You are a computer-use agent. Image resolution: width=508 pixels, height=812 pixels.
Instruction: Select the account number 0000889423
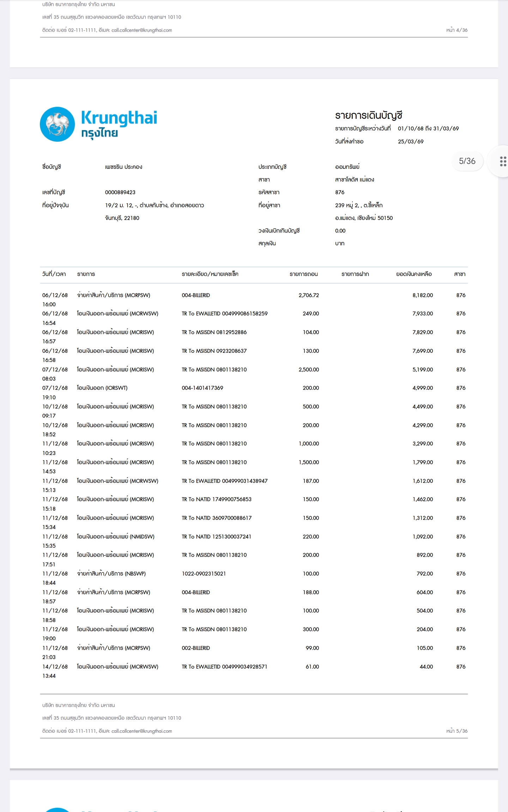coord(120,192)
